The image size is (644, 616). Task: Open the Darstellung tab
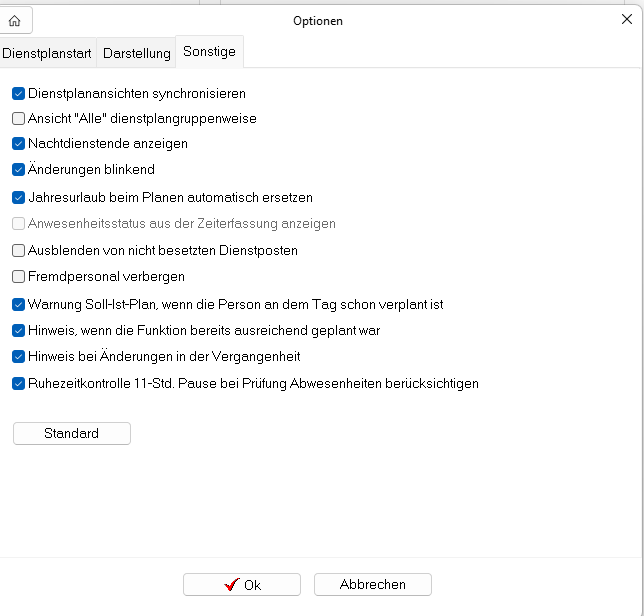pos(136,53)
